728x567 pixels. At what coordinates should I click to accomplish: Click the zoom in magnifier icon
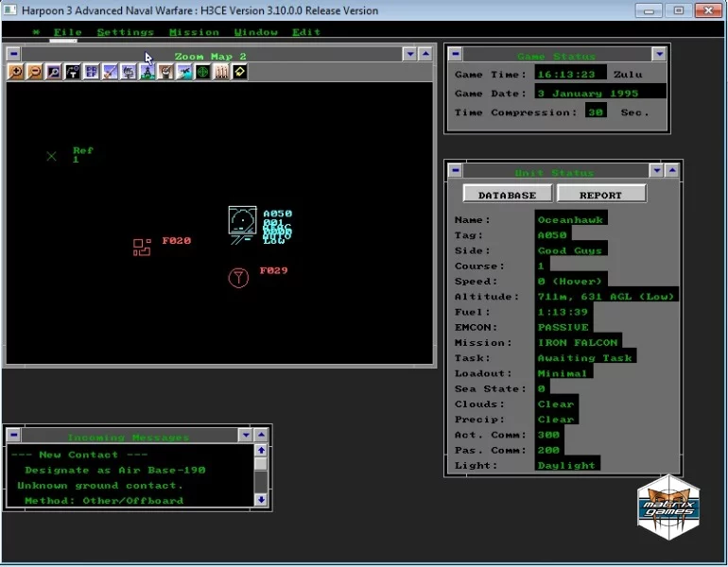coord(15,72)
